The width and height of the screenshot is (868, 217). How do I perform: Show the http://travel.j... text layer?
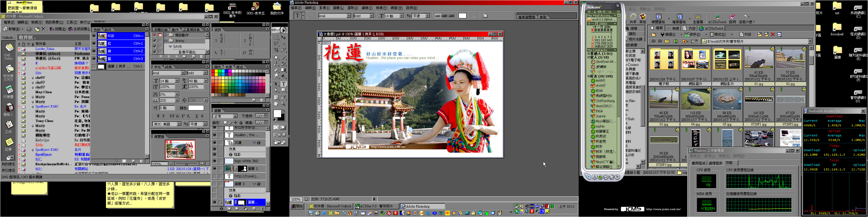pos(214,176)
